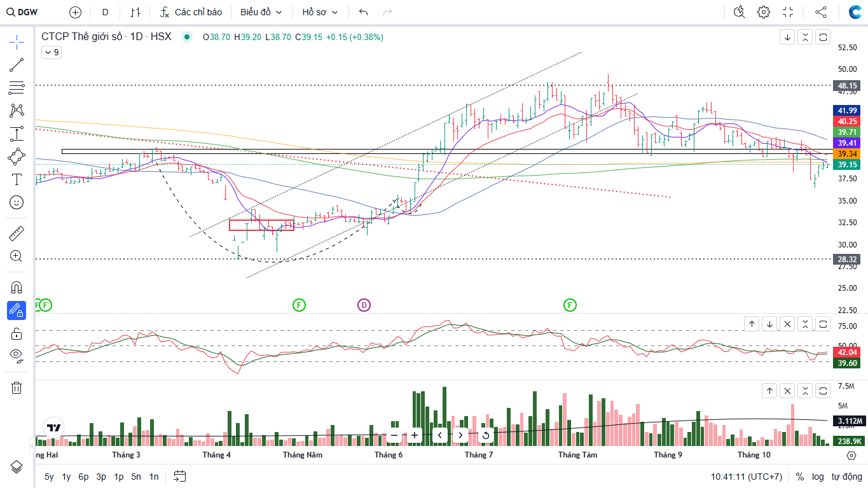Viewport: 868px width, 488px height.
Task: Open chart settings gear icon
Action: pyautogui.click(x=764, y=12)
